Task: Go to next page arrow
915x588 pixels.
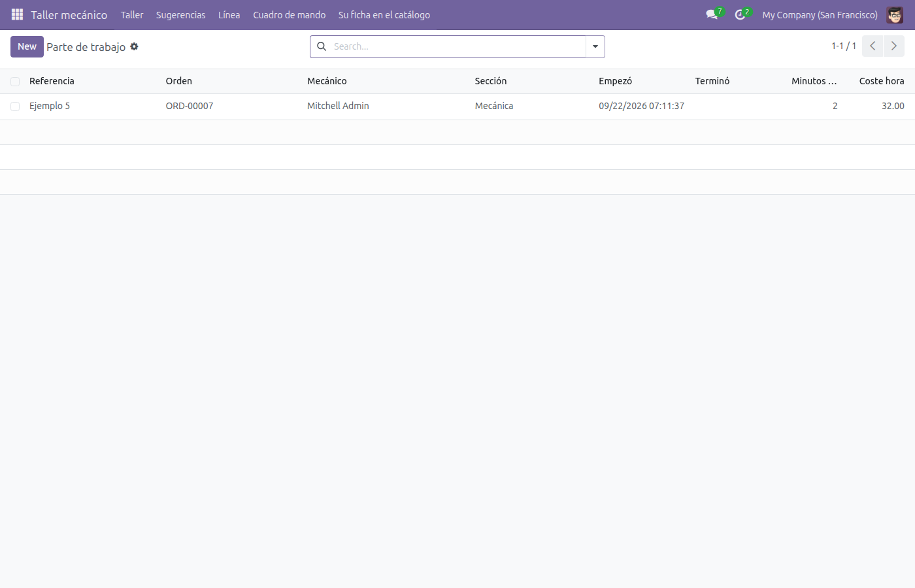Action: click(894, 46)
